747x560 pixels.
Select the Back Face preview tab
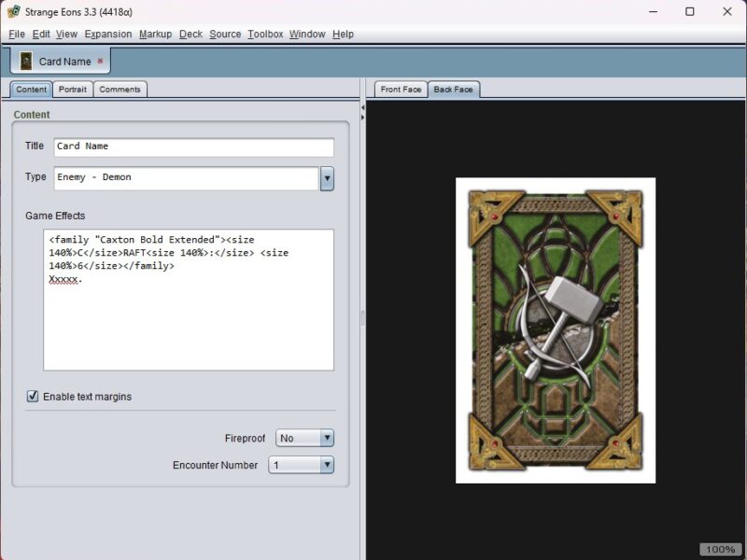click(453, 90)
